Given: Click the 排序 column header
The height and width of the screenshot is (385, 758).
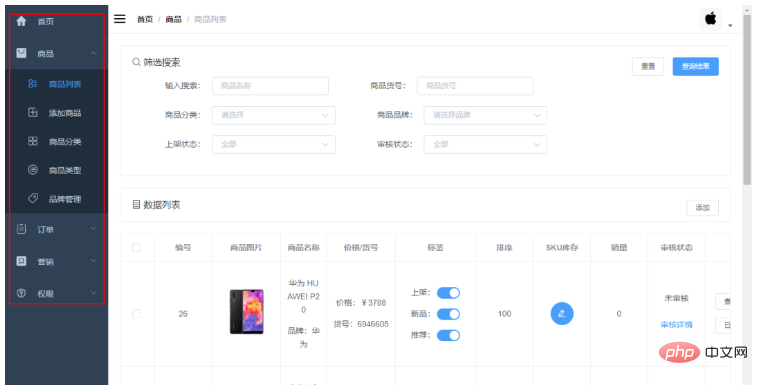Looking at the screenshot, I should tap(504, 247).
